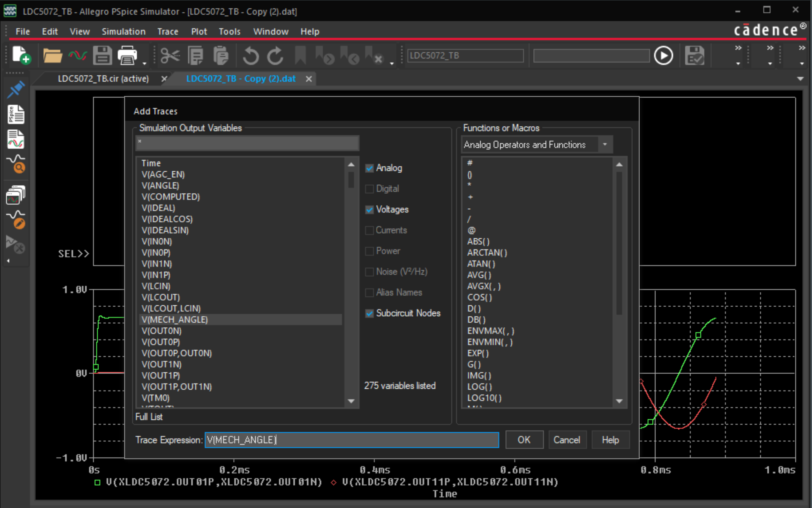This screenshot has width=812, height=508.
Task: Enable the Digital output variables filter
Action: pos(370,189)
